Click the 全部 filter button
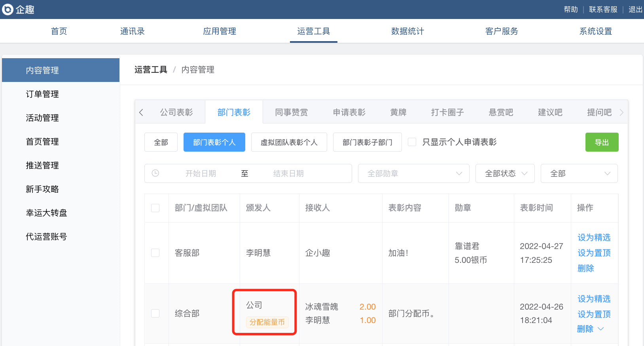The width and height of the screenshot is (644, 346). coord(161,142)
